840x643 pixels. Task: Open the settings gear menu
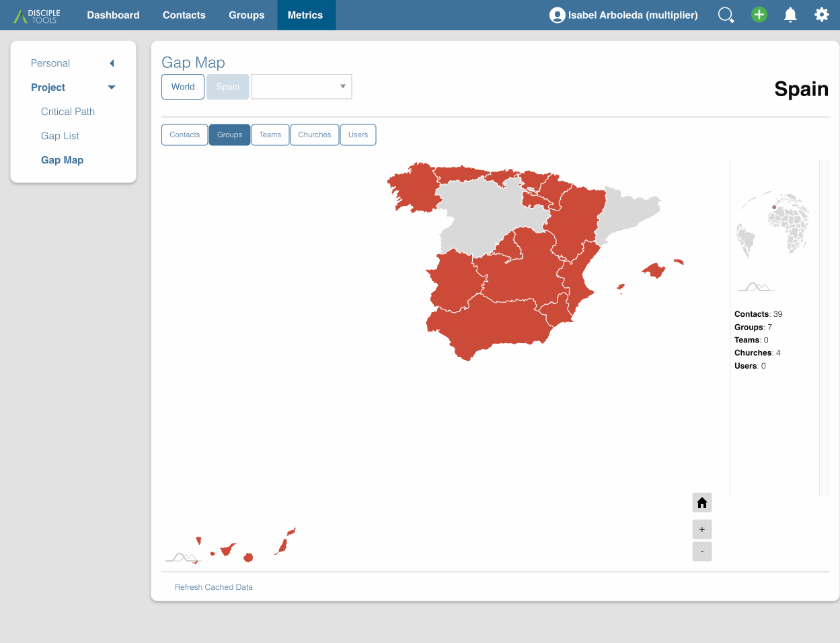tap(822, 14)
